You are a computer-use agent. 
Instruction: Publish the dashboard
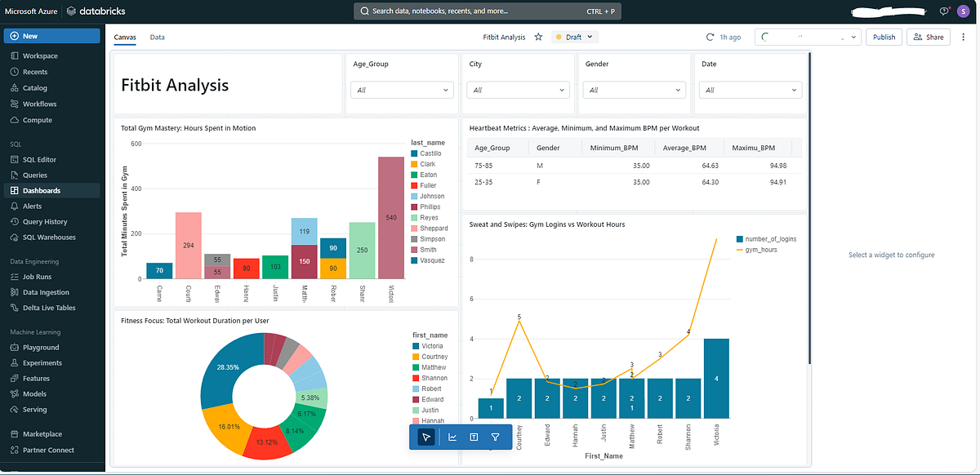(884, 37)
